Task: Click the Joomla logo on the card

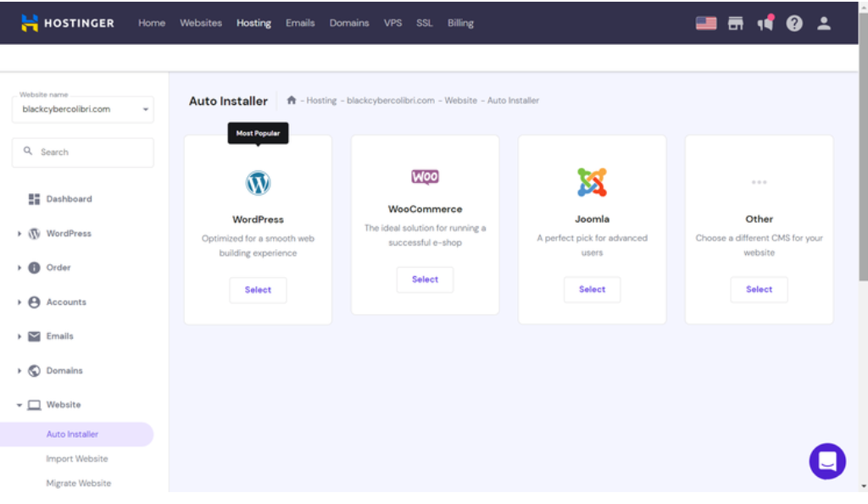Action: pyautogui.click(x=592, y=182)
